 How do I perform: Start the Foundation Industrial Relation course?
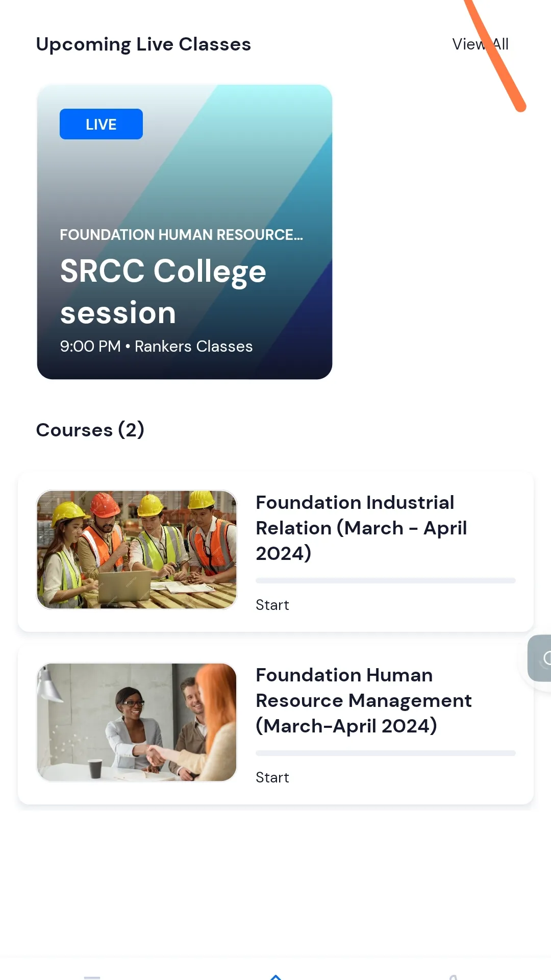(272, 605)
